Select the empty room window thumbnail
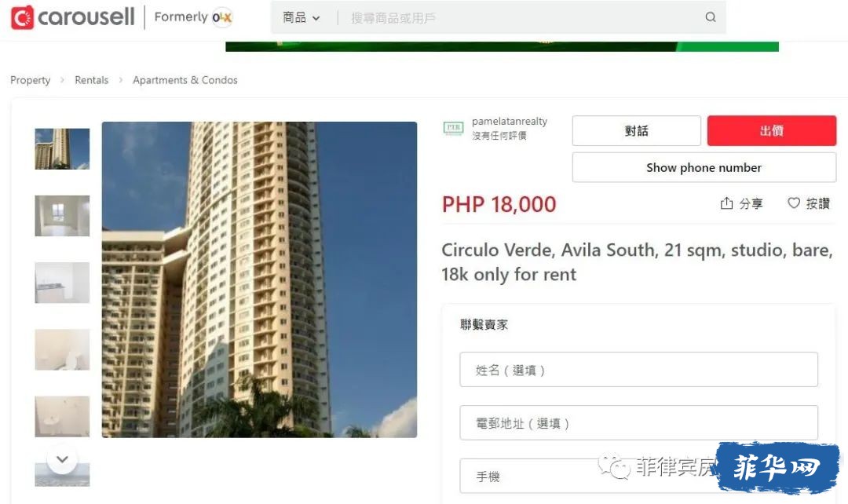 [x=62, y=216]
